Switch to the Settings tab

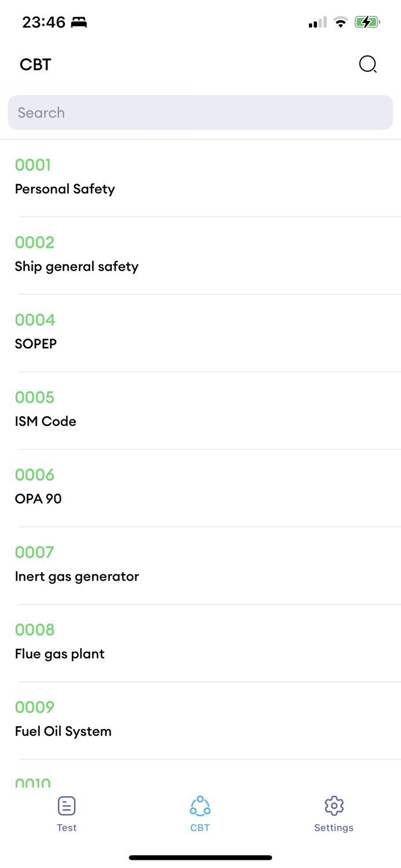(x=334, y=813)
